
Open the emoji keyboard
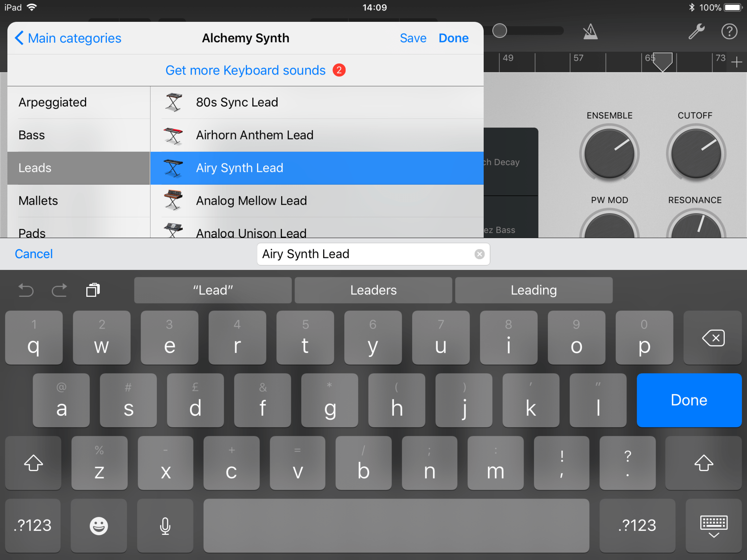99,525
